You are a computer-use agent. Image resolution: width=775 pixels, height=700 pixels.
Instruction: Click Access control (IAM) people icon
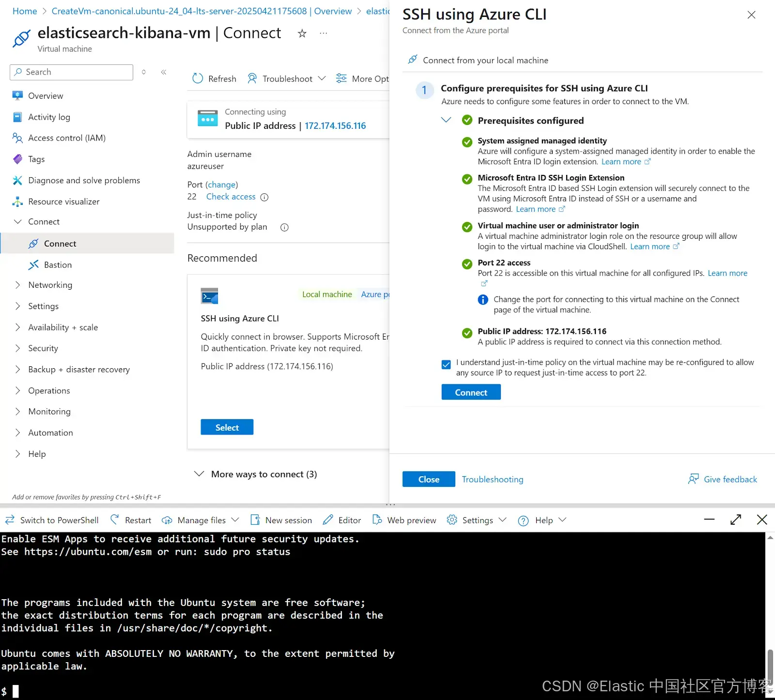pos(17,138)
